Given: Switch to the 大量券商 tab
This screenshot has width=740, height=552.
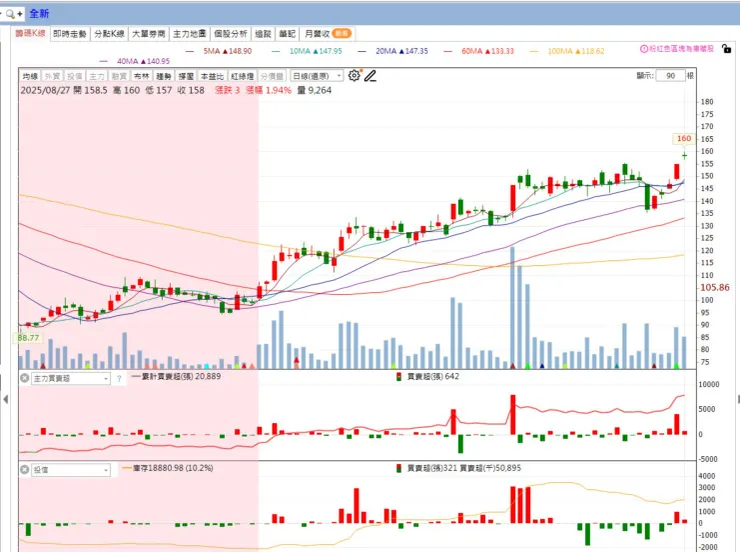Looking at the screenshot, I should (148, 33).
